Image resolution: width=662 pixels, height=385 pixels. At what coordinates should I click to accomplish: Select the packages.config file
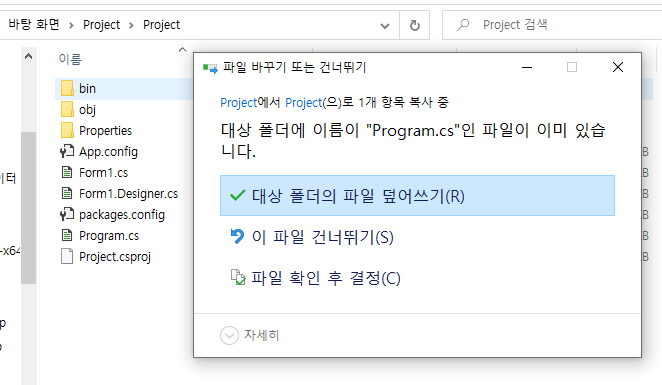122,215
